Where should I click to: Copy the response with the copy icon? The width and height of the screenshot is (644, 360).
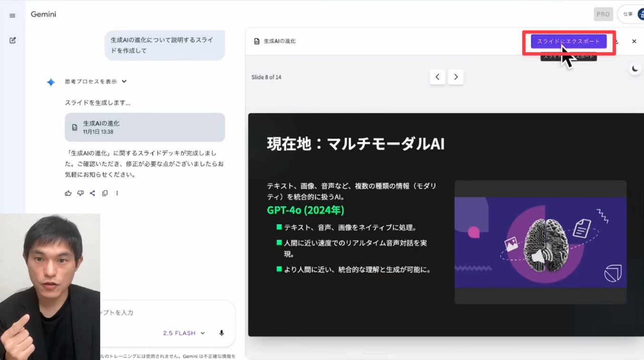click(105, 193)
